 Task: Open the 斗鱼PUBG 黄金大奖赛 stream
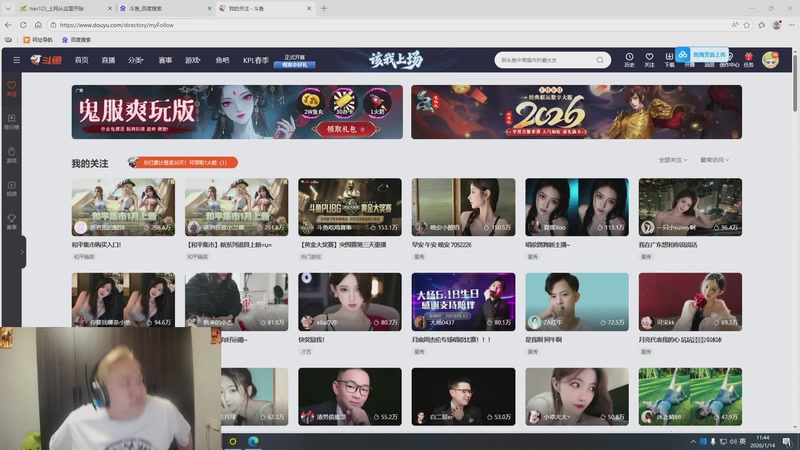350,207
